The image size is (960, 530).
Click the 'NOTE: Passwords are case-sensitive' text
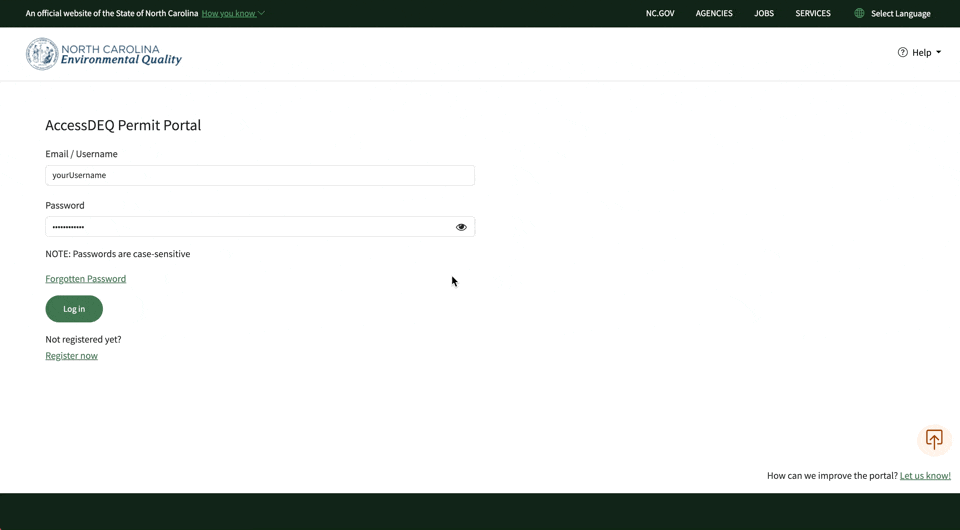coord(118,254)
